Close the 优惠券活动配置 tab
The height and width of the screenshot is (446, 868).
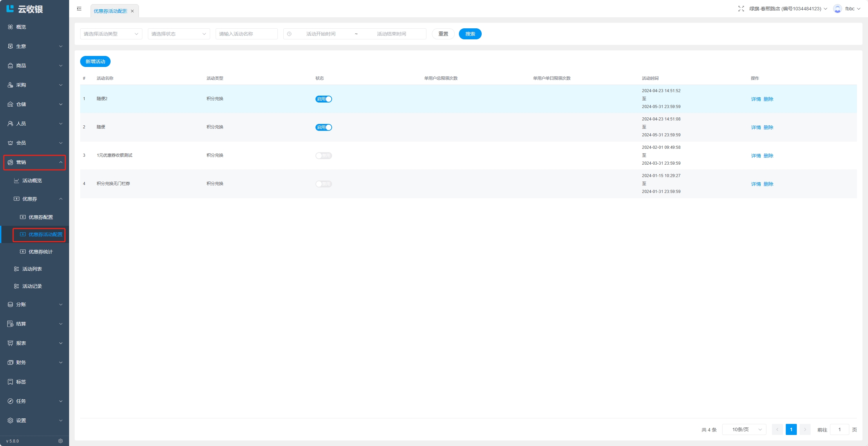point(132,11)
